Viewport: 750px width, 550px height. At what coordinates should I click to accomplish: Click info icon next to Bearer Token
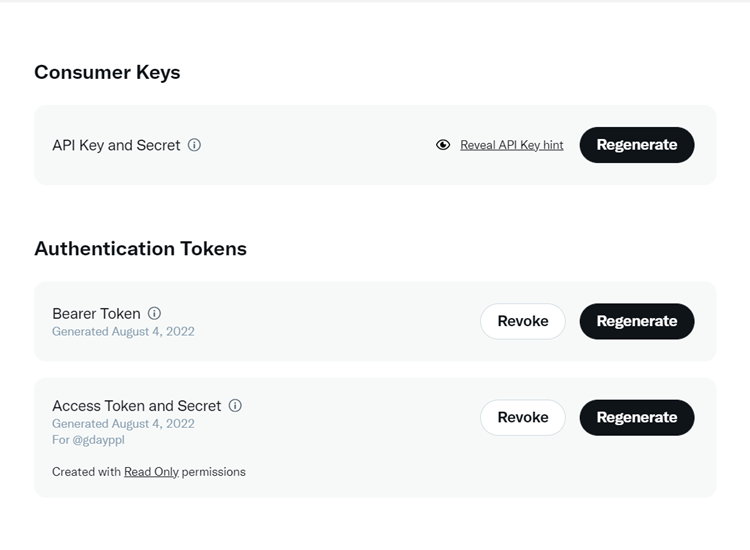tap(154, 313)
